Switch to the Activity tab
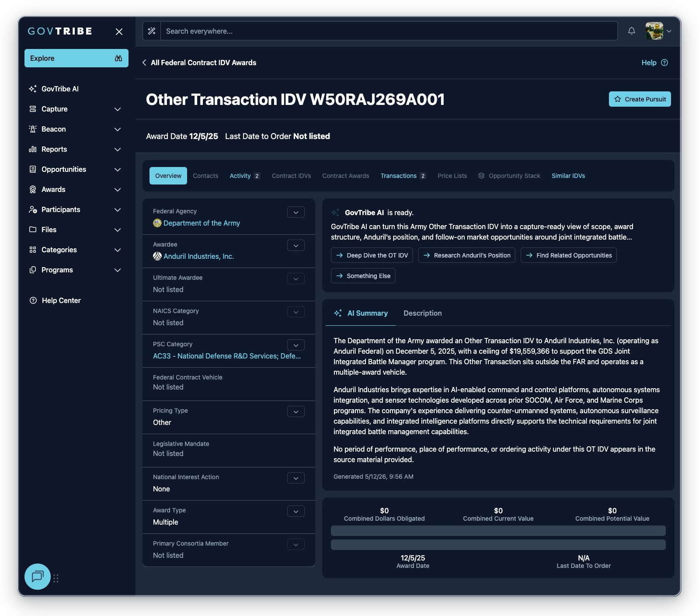Screen dimensions: 699x616 click(x=244, y=176)
